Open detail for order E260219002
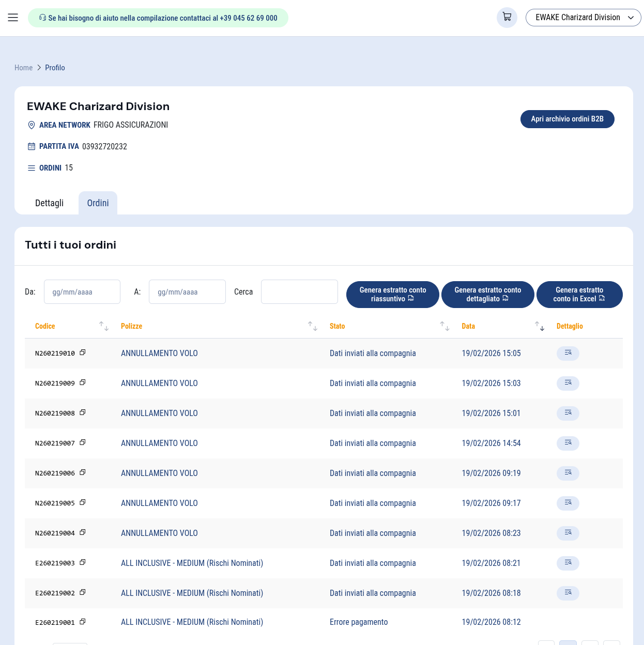The image size is (644, 645). (x=568, y=593)
